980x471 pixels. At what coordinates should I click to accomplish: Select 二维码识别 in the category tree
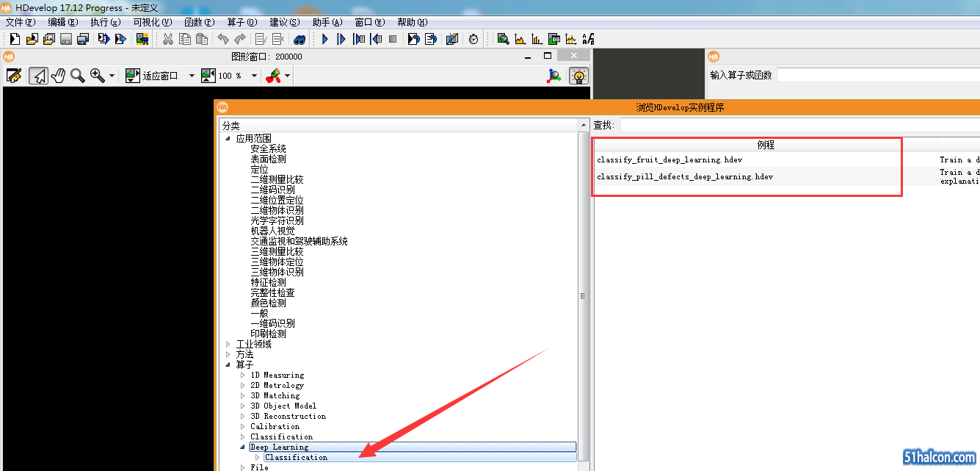(272, 190)
